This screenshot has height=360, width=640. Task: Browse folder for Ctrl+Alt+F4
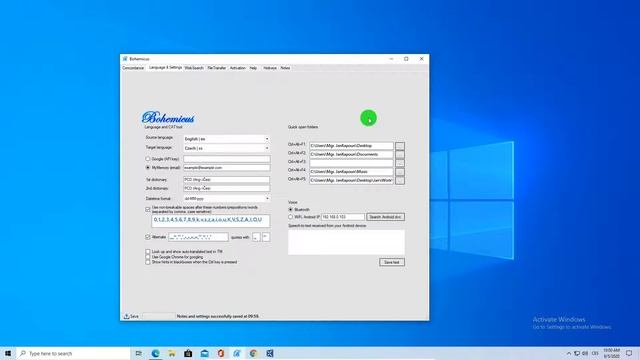point(400,171)
